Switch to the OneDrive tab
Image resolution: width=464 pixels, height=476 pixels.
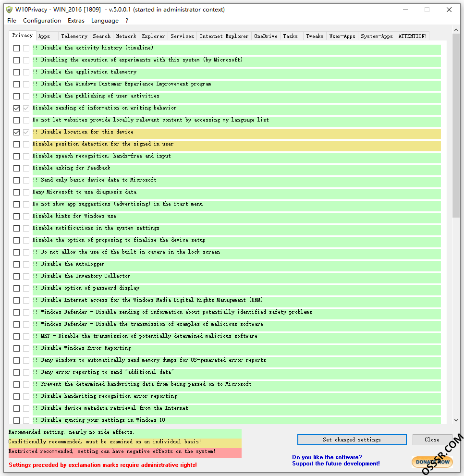[x=266, y=36]
